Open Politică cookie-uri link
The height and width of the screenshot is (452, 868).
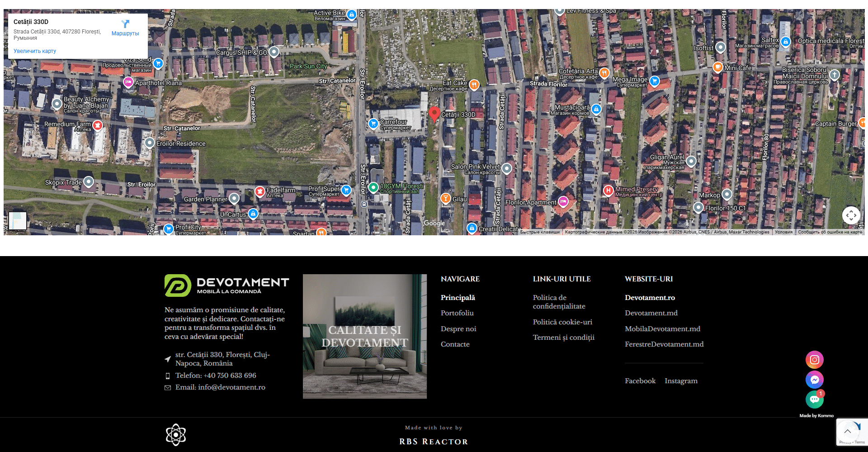point(562,322)
